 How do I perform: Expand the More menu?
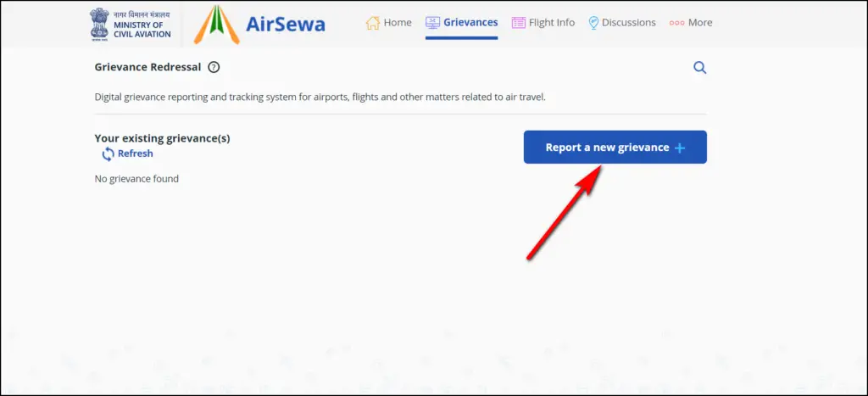[x=691, y=23]
